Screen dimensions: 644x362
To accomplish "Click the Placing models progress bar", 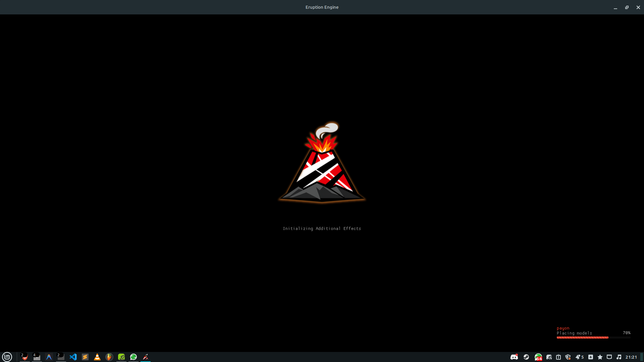I will 594,338.
